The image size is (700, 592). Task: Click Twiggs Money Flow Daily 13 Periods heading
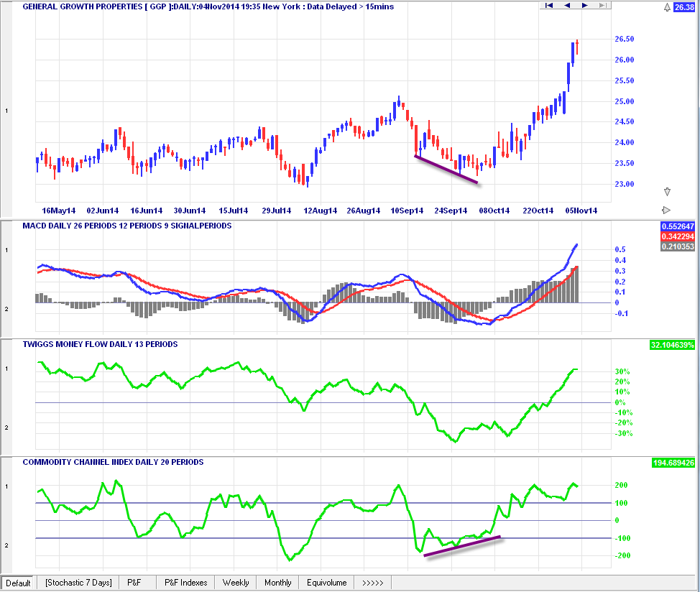point(100,344)
